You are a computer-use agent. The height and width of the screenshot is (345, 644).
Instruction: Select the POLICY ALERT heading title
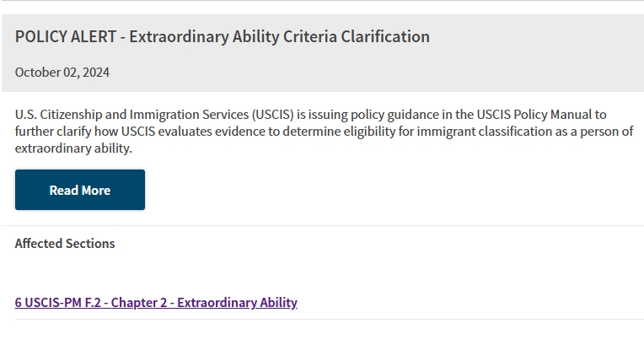(223, 36)
